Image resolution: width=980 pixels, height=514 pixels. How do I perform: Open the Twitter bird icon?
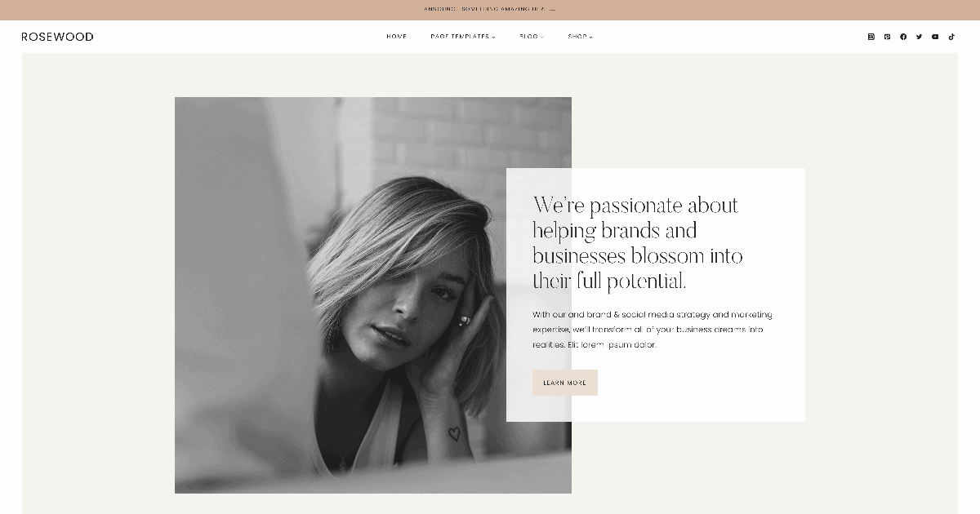point(919,37)
